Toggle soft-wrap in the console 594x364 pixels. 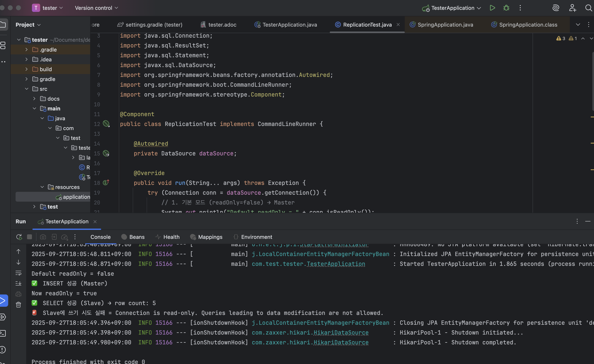(19, 273)
